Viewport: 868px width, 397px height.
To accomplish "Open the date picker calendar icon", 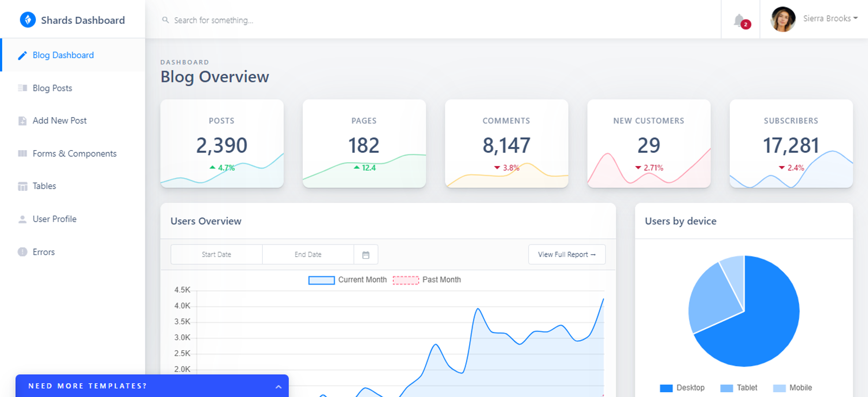I will point(366,254).
